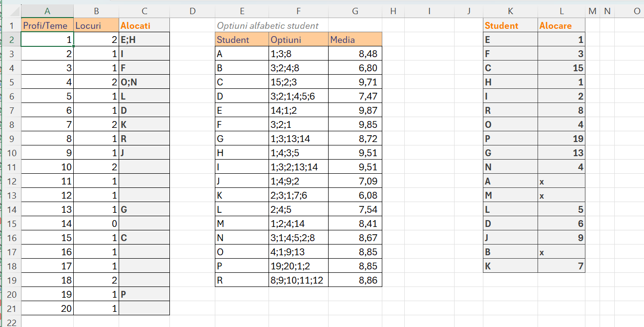Select the cell containing "E;H"
Viewport: 644px width, 327px height.
(x=145, y=40)
